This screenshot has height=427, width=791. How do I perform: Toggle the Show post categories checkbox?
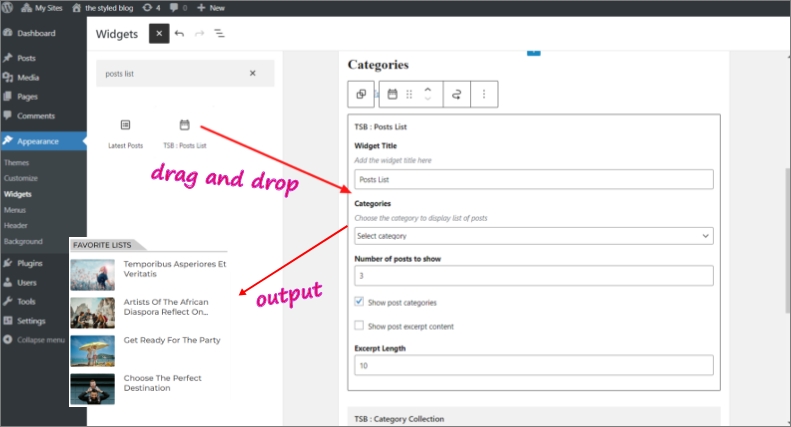coord(360,302)
